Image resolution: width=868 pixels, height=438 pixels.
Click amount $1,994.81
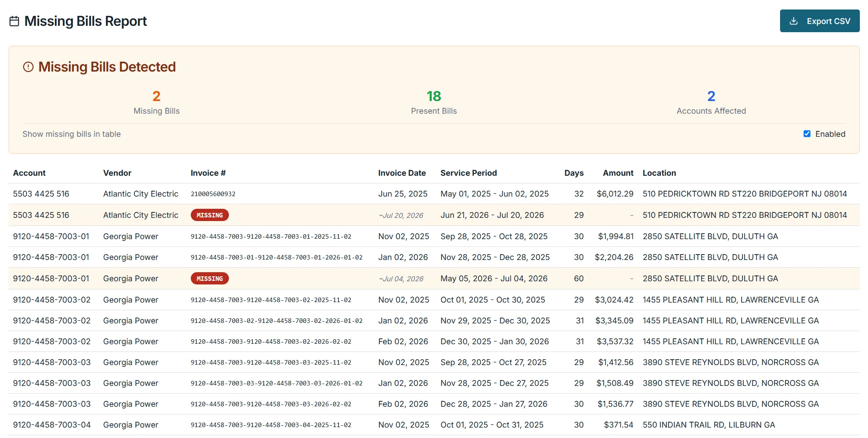point(616,236)
